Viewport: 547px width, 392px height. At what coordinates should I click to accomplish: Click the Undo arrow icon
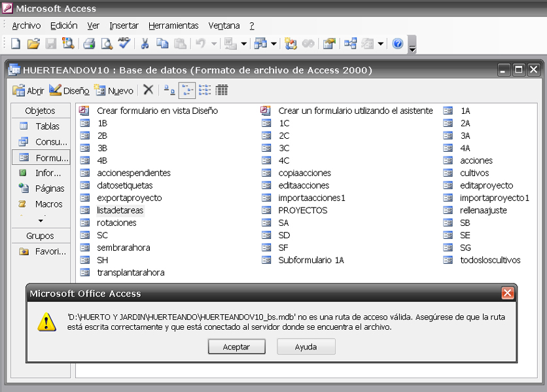coord(201,44)
